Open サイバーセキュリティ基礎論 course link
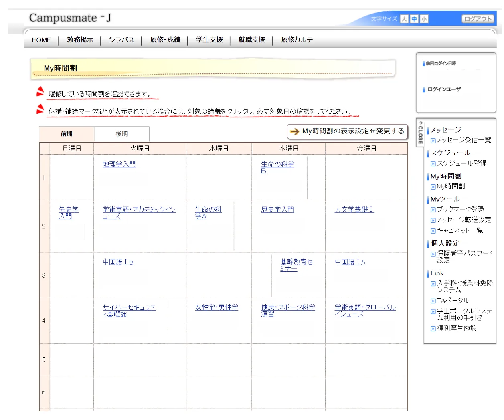 pos(129,311)
